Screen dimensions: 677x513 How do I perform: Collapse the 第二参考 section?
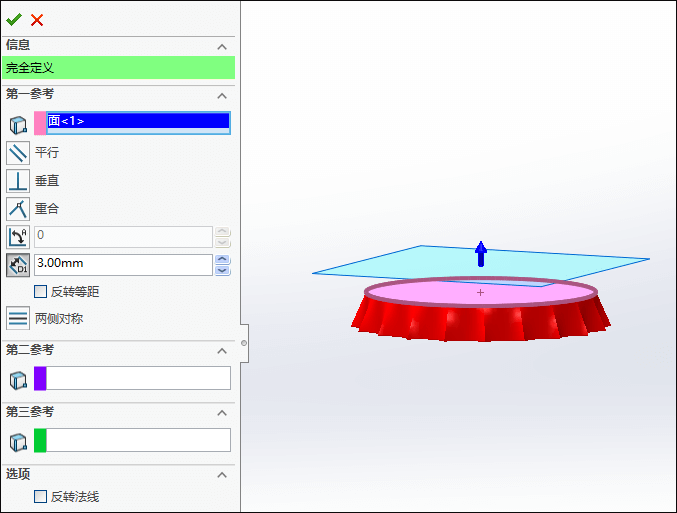(222, 351)
